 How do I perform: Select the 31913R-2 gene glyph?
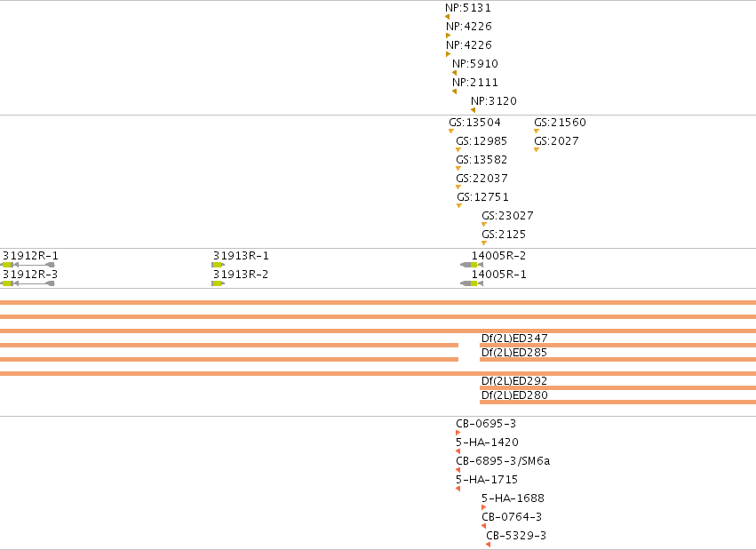(218, 283)
